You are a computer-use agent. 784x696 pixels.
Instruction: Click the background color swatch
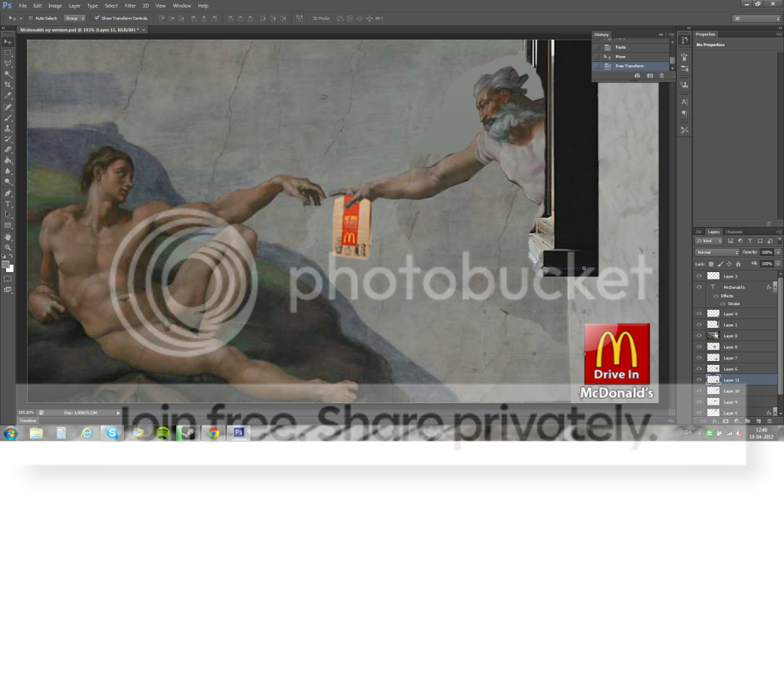(x=10, y=268)
